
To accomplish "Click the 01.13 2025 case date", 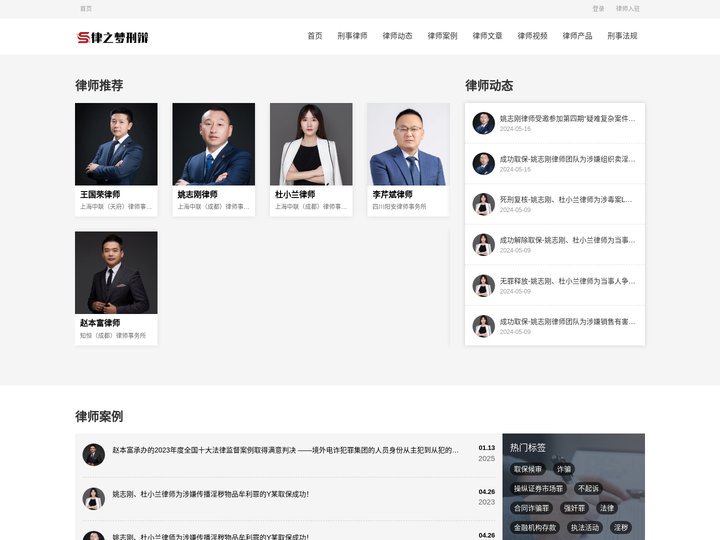I will tap(487, 453).
